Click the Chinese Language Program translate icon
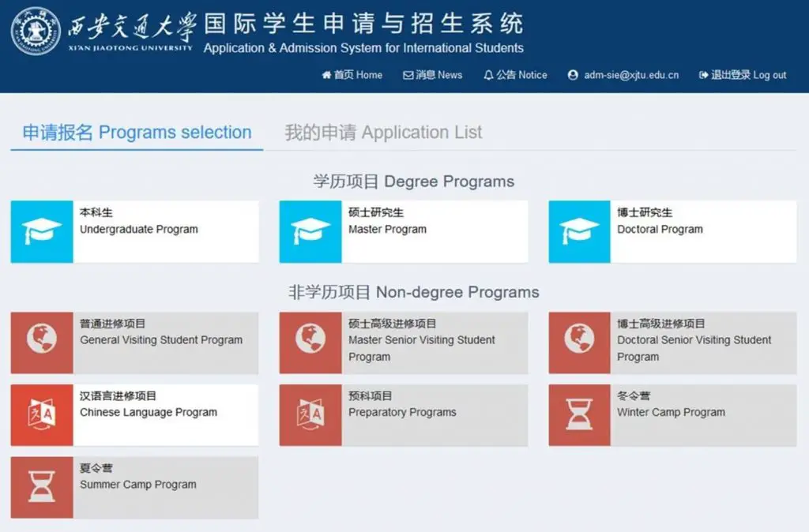 [x=42, y=414]
